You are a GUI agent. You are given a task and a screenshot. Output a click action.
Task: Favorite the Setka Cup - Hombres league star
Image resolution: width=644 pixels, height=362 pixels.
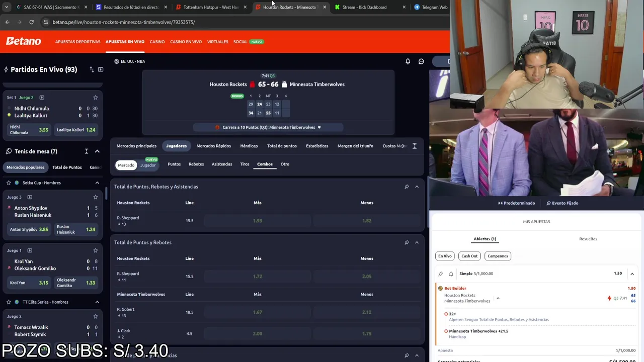pyautogui.click(x=9, y=183)
